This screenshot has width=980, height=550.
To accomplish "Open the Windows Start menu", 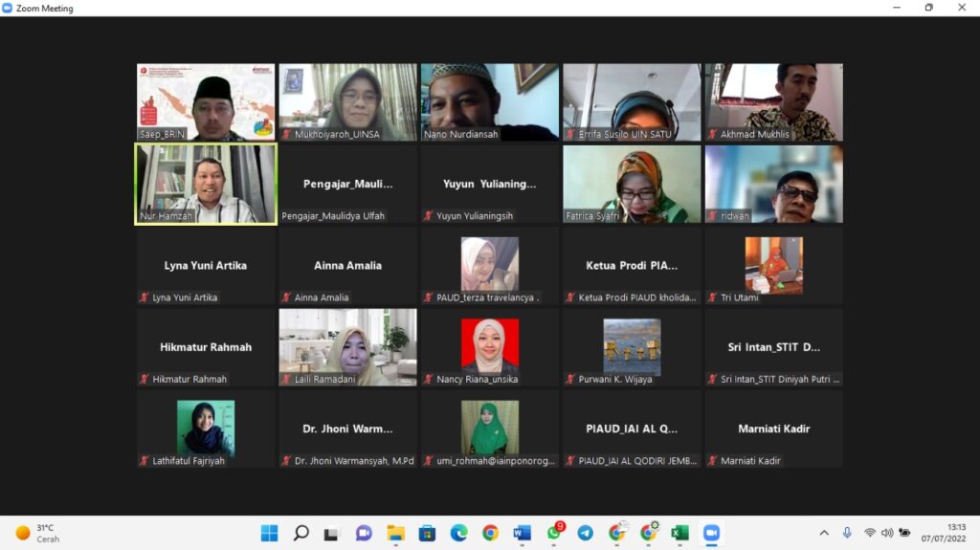I will 269,533.
